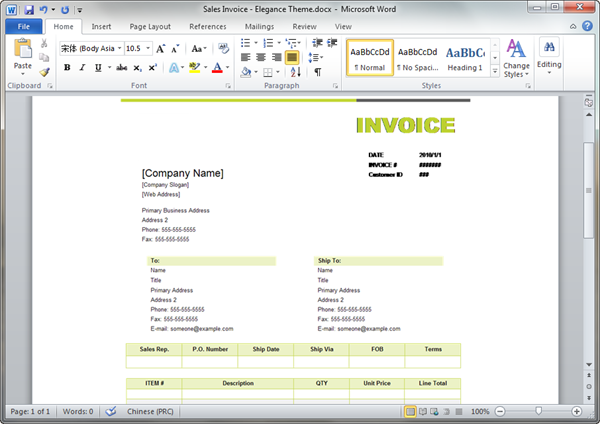Click the Bullets list icon
This screenshot has width=600, height=424.
click(246, 44)
